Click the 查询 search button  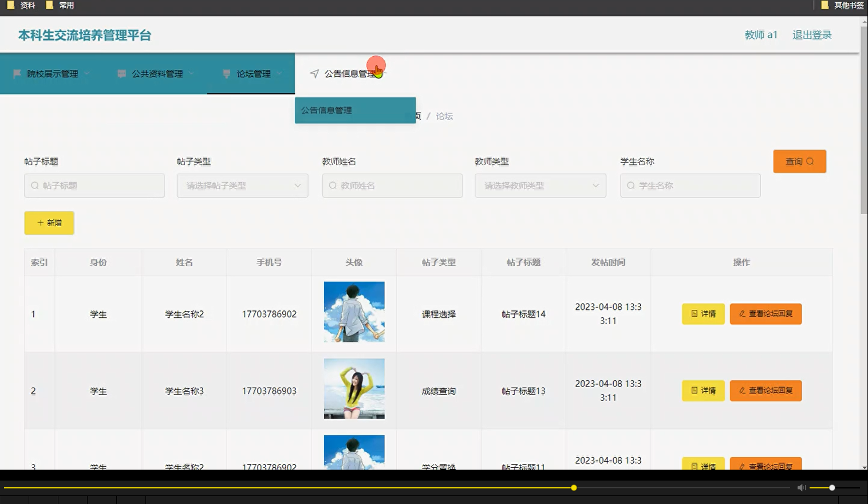point(799,162)
